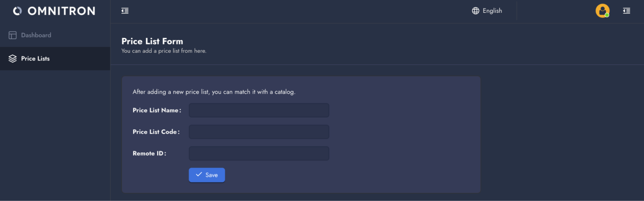This screenshot has width=644, height=201.
Task: Click the Dashboard grid icon
Action: pyautogui.click(x=13, y=35)
